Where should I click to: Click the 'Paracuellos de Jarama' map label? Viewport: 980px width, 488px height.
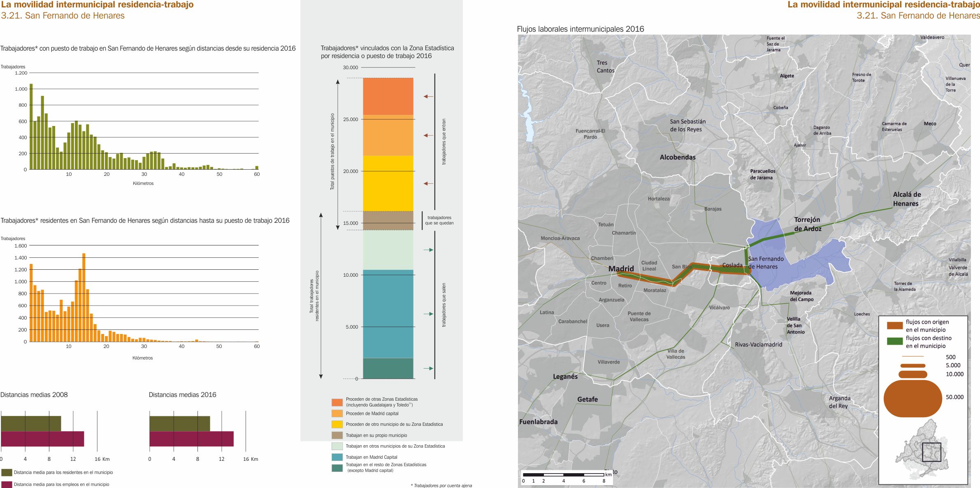pyautogui.click(x=762, y=174)
